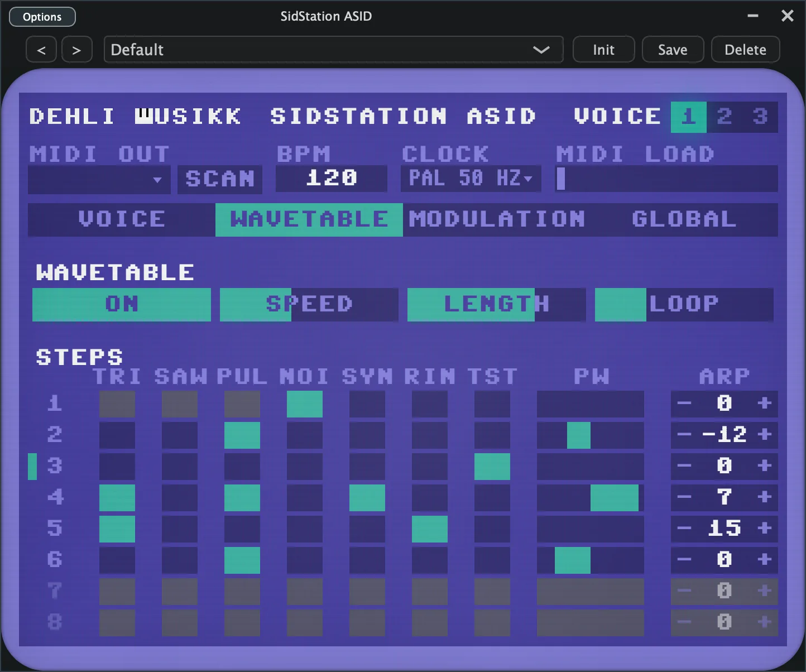
Task: Minimize the SidStation ASID window
Action: click(x=753, y=16)
